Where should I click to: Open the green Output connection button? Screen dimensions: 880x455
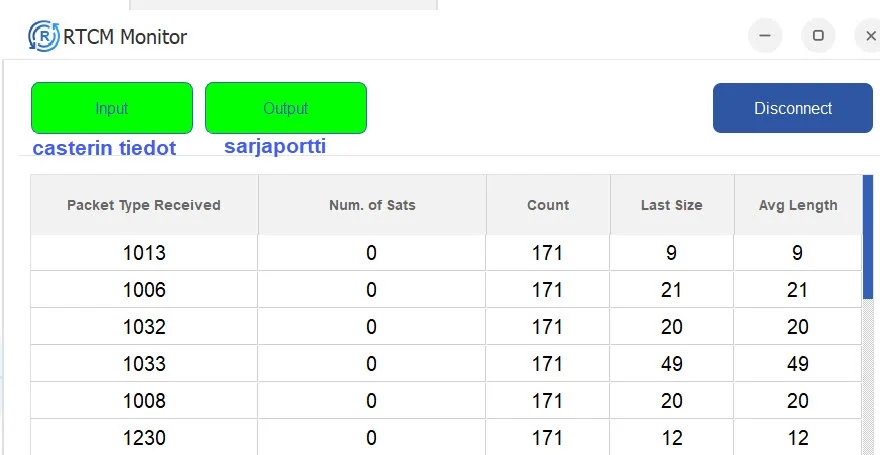point(286,108)
